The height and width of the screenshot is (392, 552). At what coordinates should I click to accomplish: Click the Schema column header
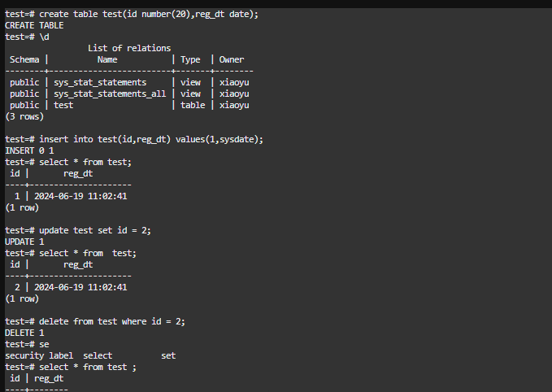click(25, 59)
